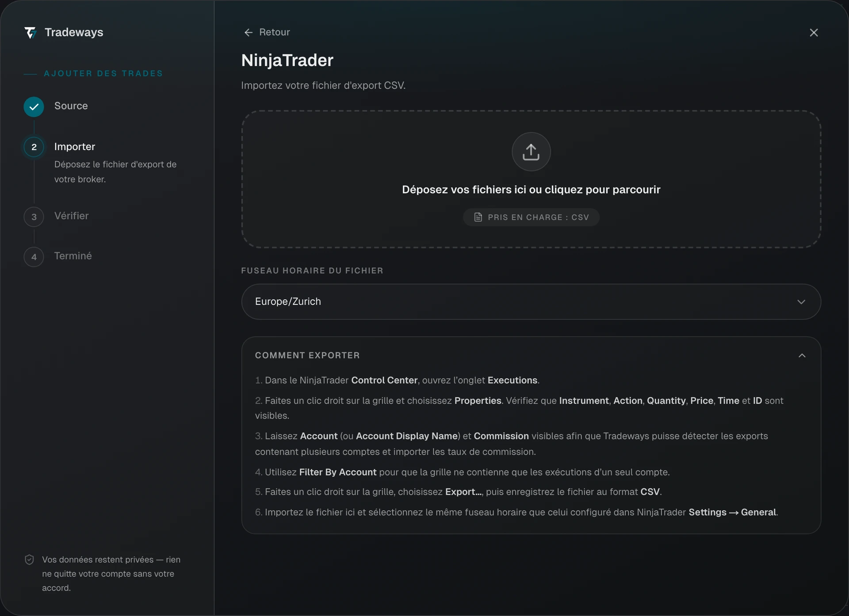Click the step 6 Settings General instruction
Image resolution: width=849 pixels, height=616 pixels.
tap(516, 512)
